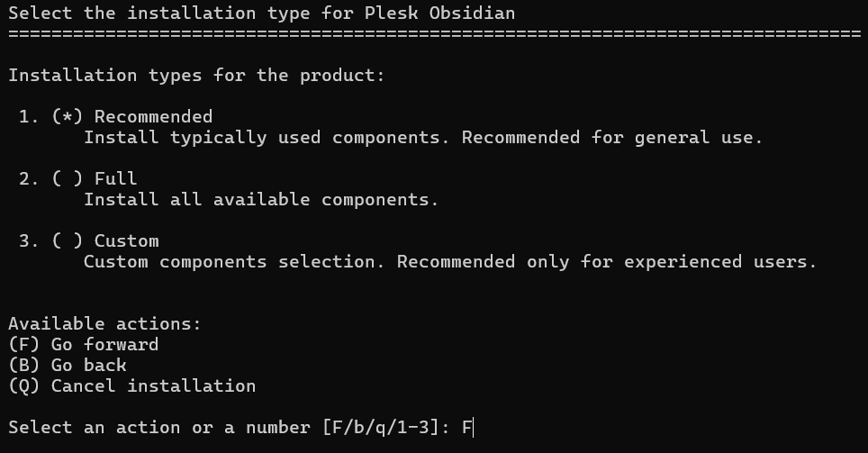Click the 'Select the installation type' title line
The image size is (868, 453).
pos(262,14)
